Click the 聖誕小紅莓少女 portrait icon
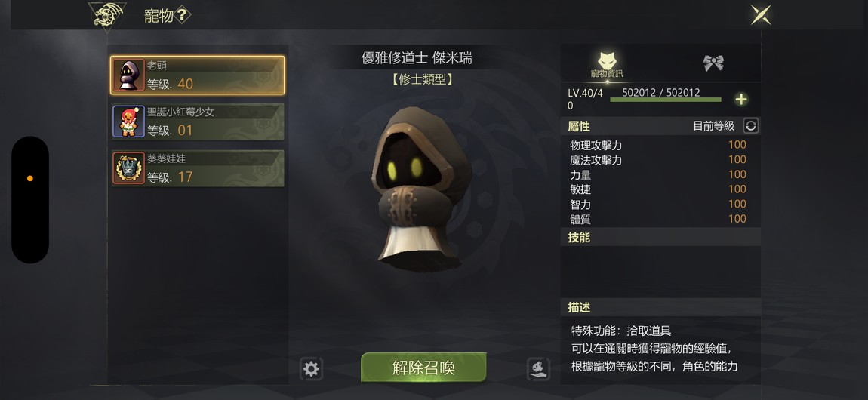 pyautogui.click(x=129, y=122)
